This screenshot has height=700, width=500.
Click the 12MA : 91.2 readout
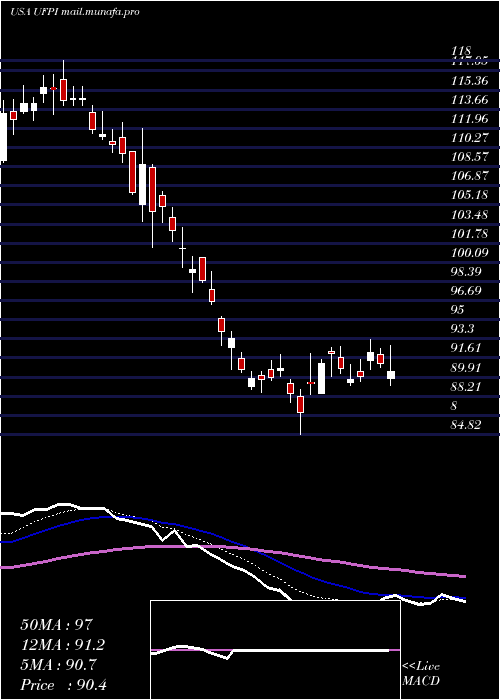tap(63, 645)
